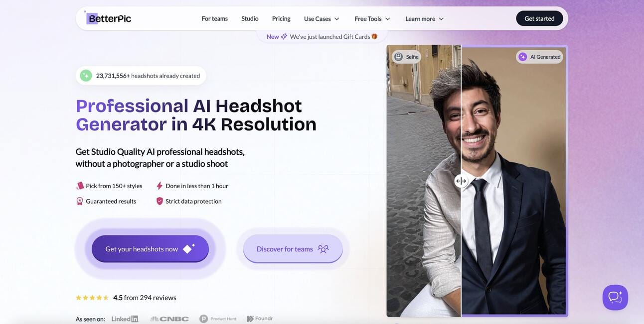Viewport: 644px width, 324px height.
Task: Click the before-after comparison slider handle
Action: [x=461, y=181]
